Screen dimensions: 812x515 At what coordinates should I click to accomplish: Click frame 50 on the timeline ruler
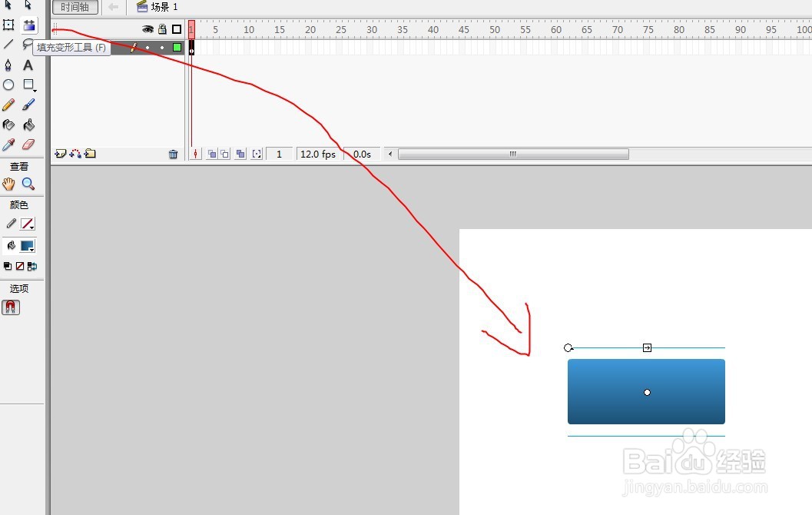click(495, 29)
